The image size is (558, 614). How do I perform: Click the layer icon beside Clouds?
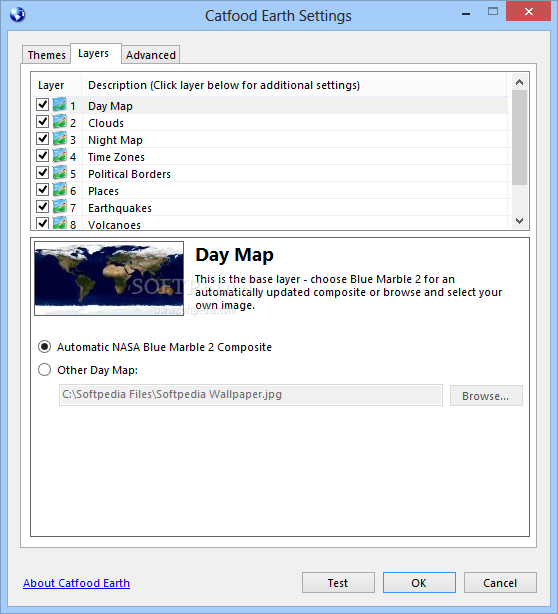tap(59, 122)
